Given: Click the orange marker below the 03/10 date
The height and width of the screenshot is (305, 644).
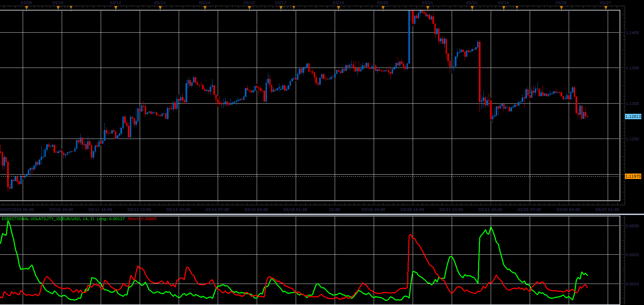Looking at the screenshot, I should coord(58,7).
